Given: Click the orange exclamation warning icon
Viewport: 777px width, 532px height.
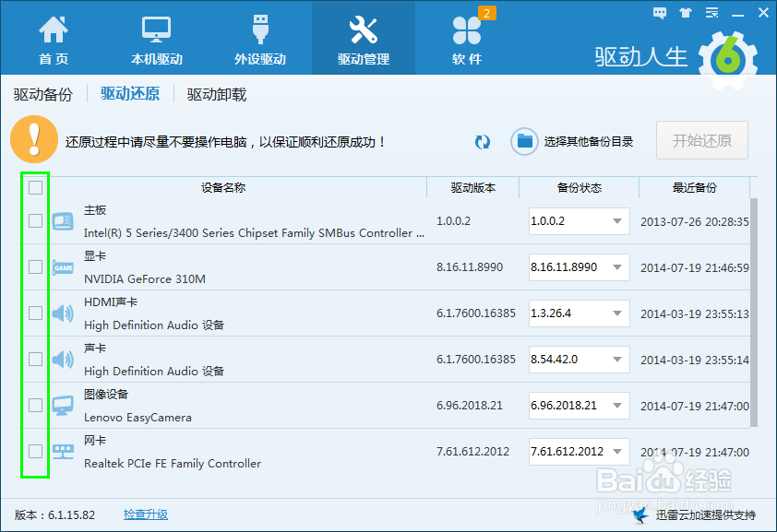Looking at the screenshot, I should [34, 139].
